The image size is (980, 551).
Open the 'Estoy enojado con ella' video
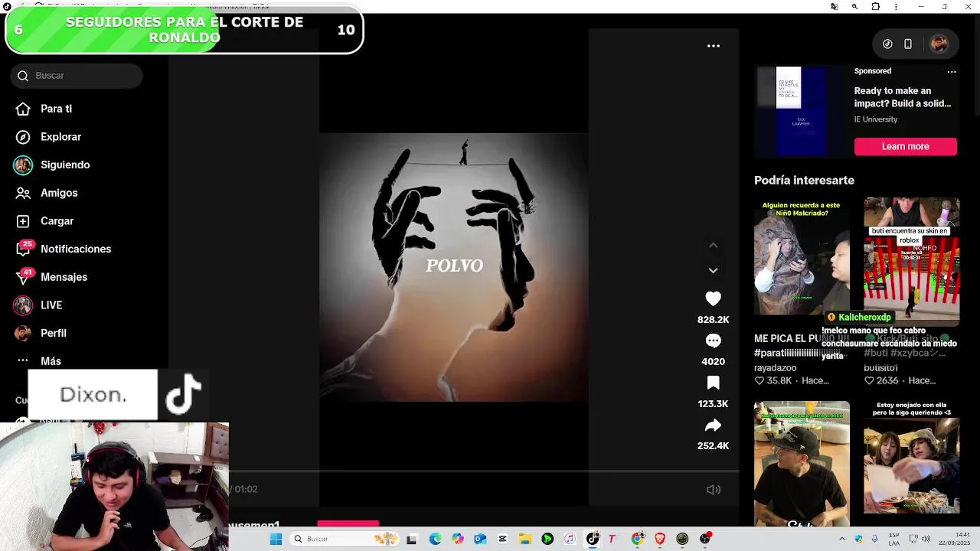pos(911,458)
